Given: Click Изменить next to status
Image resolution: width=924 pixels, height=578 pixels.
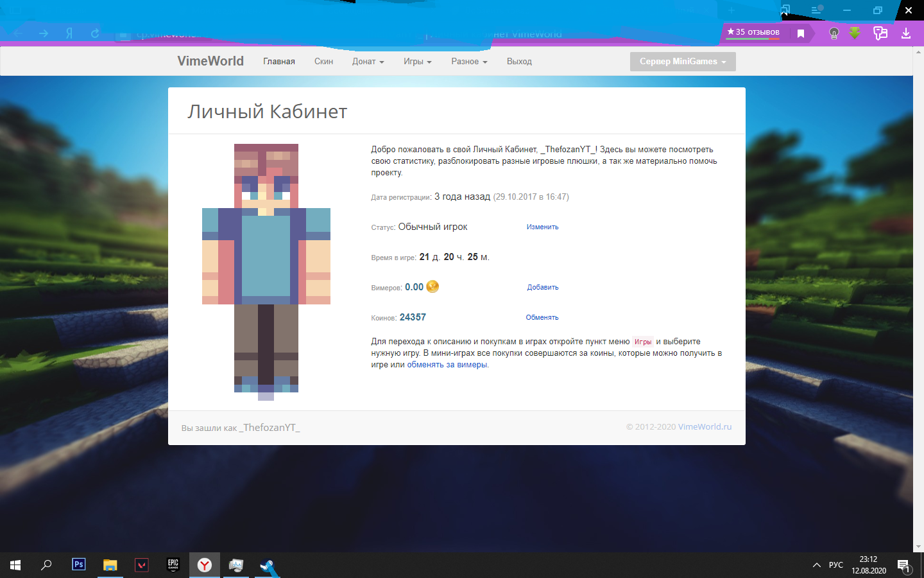Looking at the screenshot, I should pyautogui.click(x=543, y=227).
